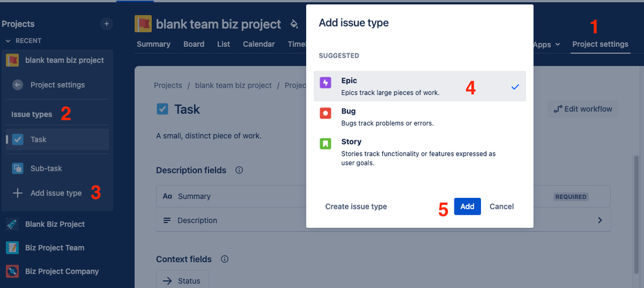644x288 pixels.
Task: Click the plus icon beside Projects
Action: tap(107, 24)
